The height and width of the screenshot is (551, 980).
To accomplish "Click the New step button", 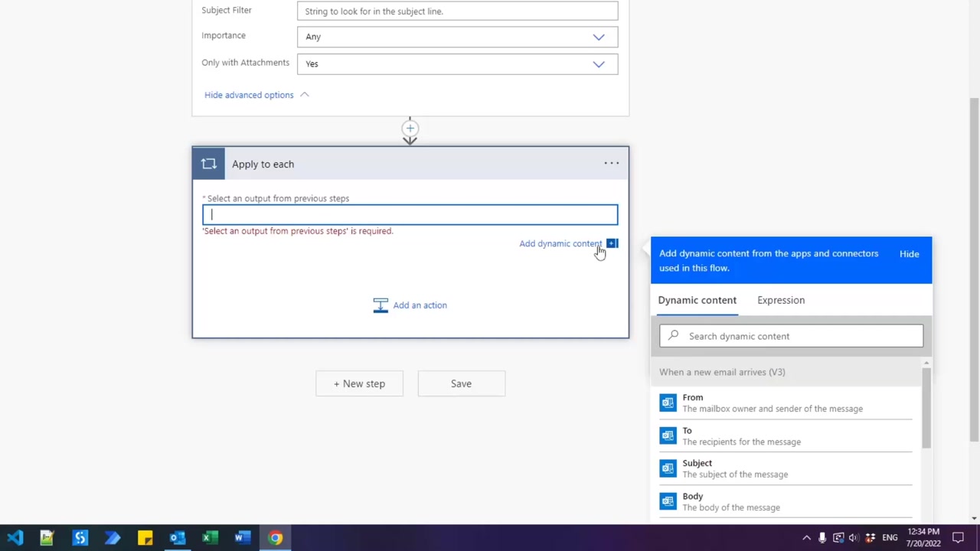I will [x=359, y=383].
